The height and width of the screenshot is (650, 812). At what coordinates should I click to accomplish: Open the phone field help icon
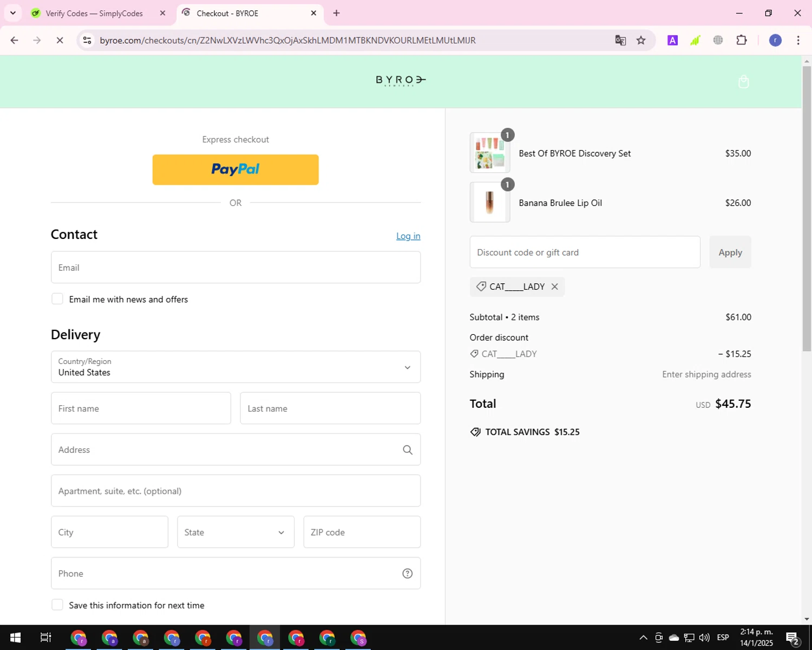(x=408, y=574)
